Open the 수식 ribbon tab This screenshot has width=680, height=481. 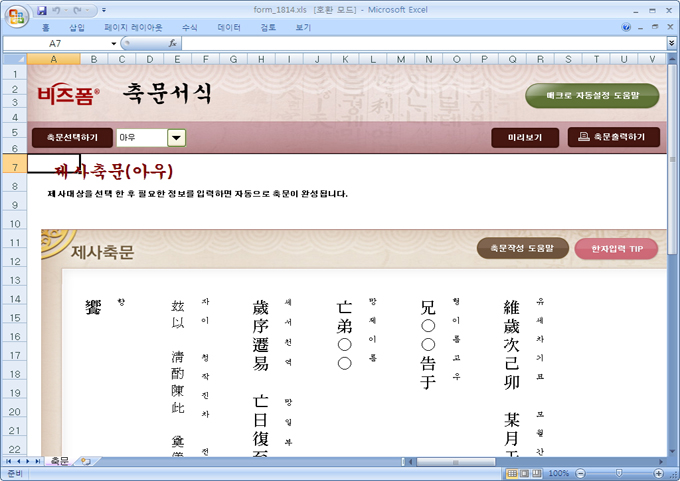[190, 28]
